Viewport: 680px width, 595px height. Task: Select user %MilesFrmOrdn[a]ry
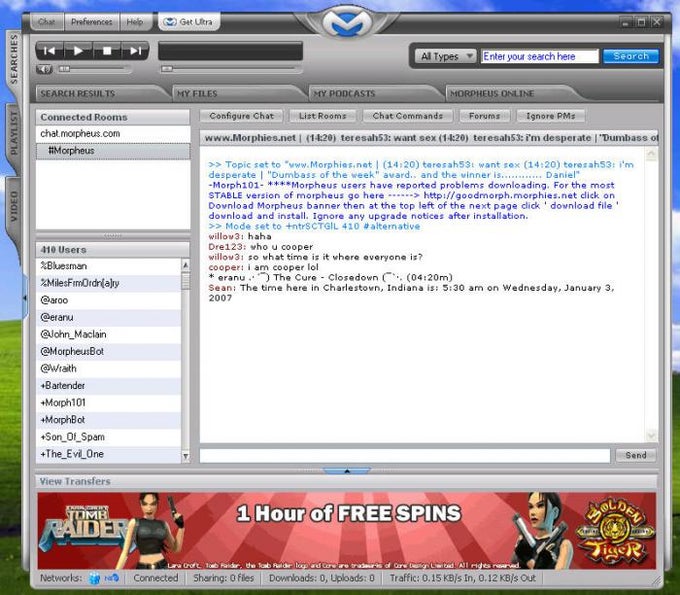point(108,283)
